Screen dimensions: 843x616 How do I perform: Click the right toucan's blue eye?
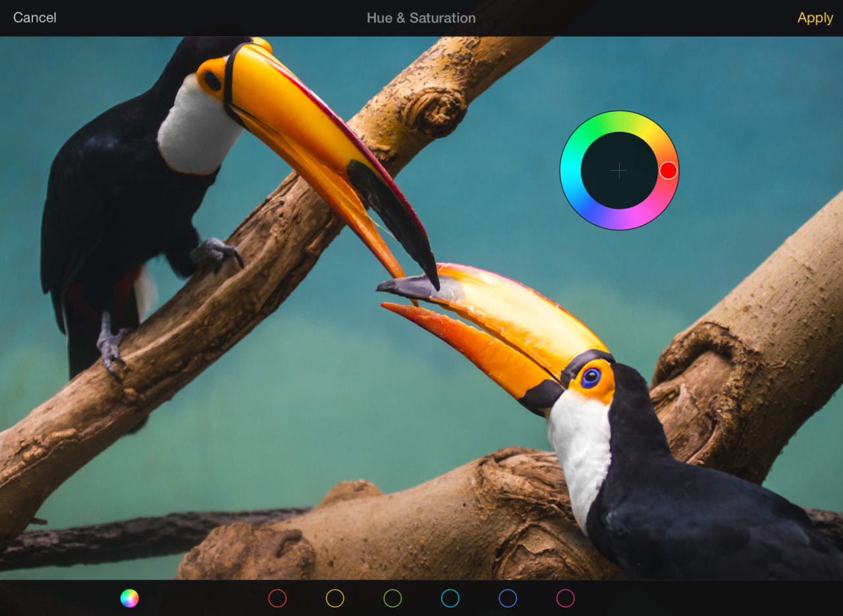coord(591,377)
